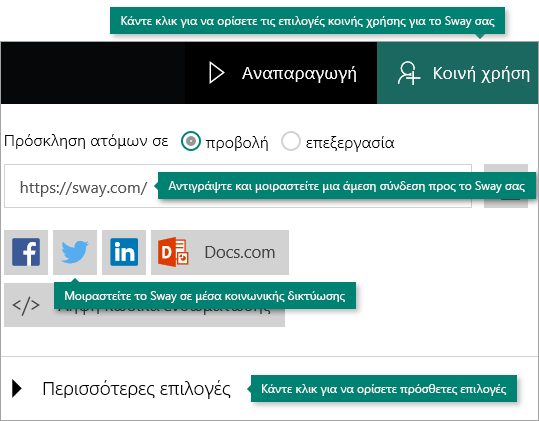Click the embed code </> button

click(x=144, y=305)
